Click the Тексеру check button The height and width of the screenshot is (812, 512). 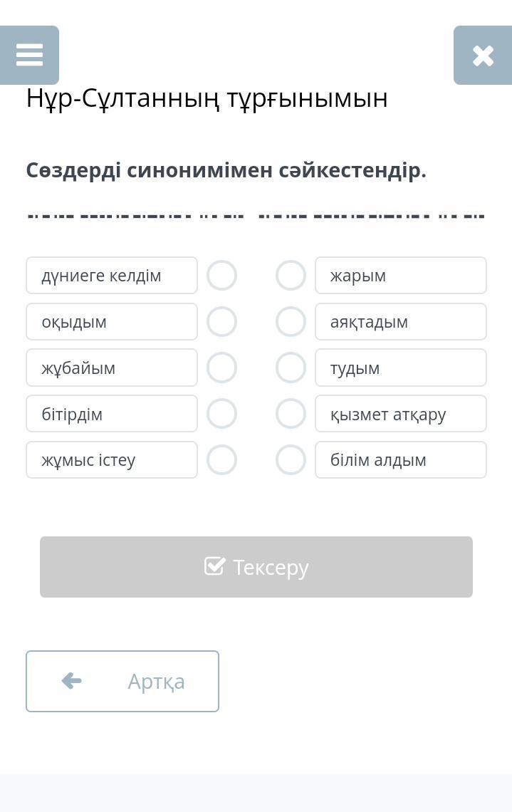point(256,567)
